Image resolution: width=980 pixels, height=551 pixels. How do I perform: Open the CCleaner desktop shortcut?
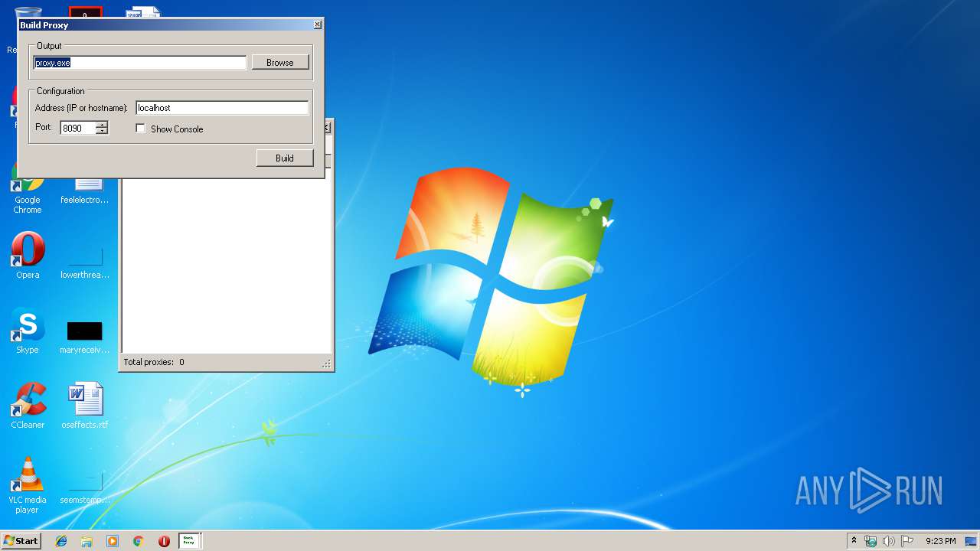pos(28,406)
